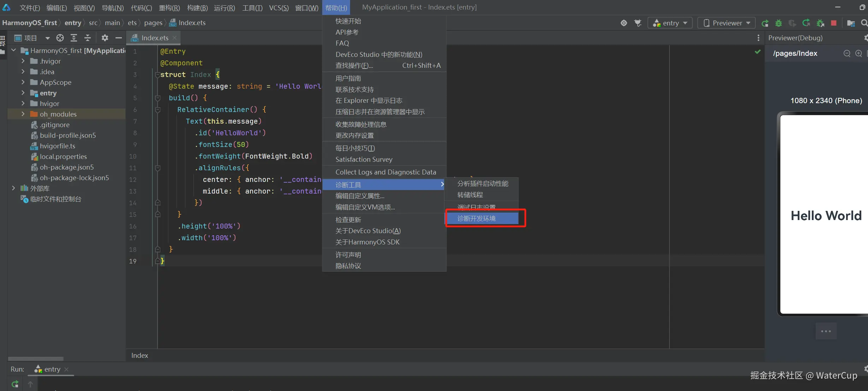Expand the 外部库 tree node
868x391 pixels.
point(13,188)
